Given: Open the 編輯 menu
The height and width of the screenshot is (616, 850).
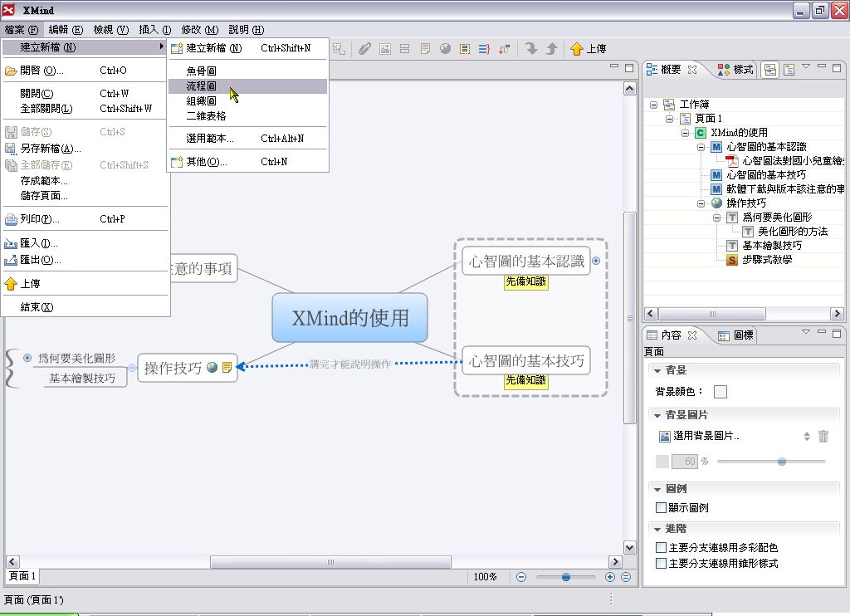Looking at the screenshot, I should coord(66,30).
